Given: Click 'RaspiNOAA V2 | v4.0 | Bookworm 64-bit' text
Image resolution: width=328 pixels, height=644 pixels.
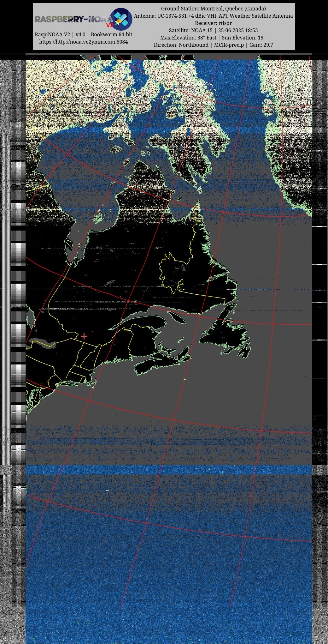Looking at the screenshot, I should pyautogui.click(x=84, y=34).
